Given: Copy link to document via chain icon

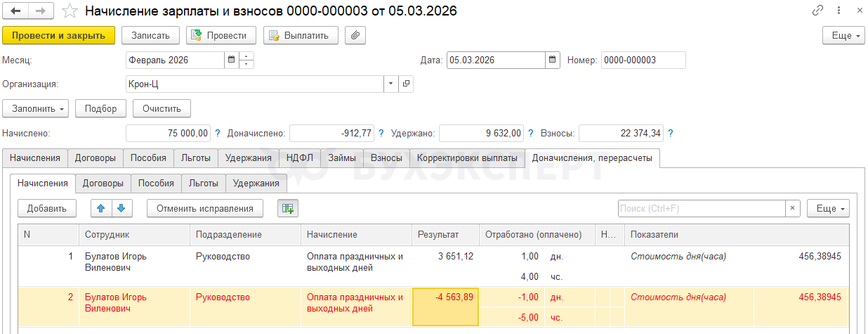Looking at the screenshot, I should click(818, 11).
